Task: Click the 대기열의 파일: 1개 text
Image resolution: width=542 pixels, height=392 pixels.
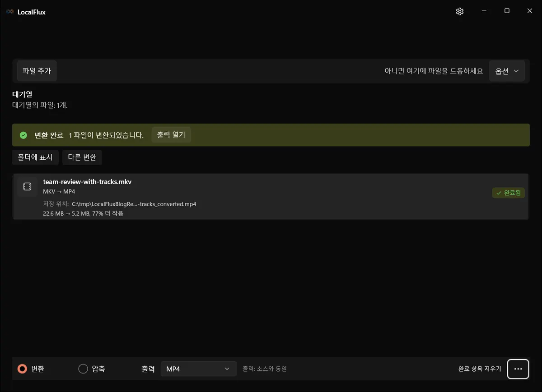Action: (x=40, y=105)
